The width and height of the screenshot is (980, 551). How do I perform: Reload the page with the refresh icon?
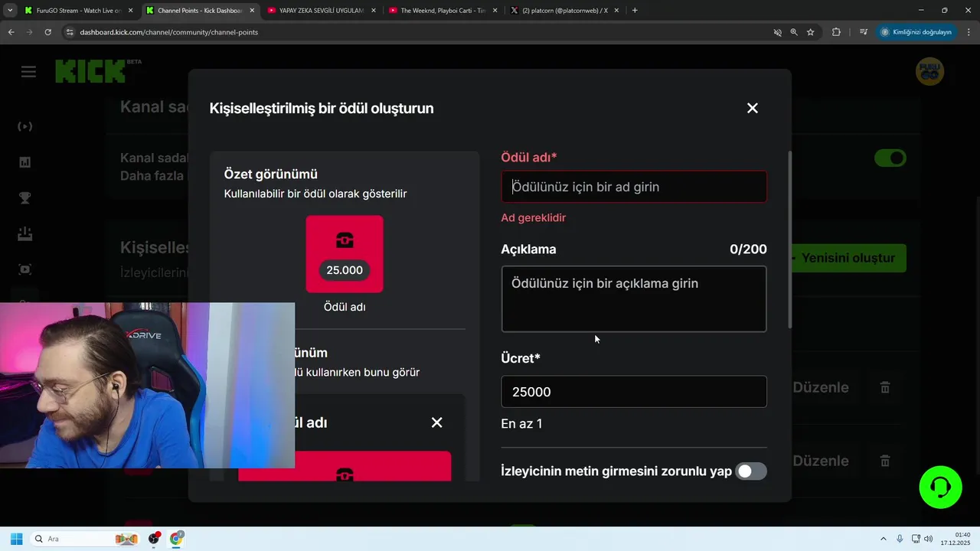tap(47, 32)
